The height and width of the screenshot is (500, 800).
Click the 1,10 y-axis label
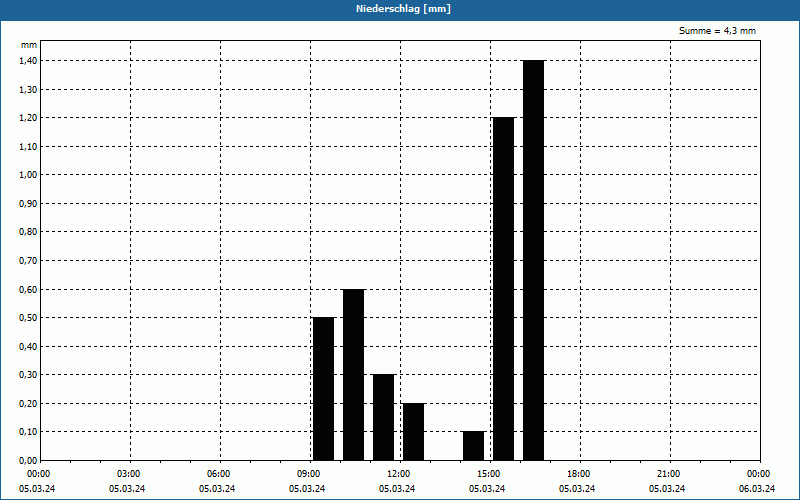click(28, 146)
